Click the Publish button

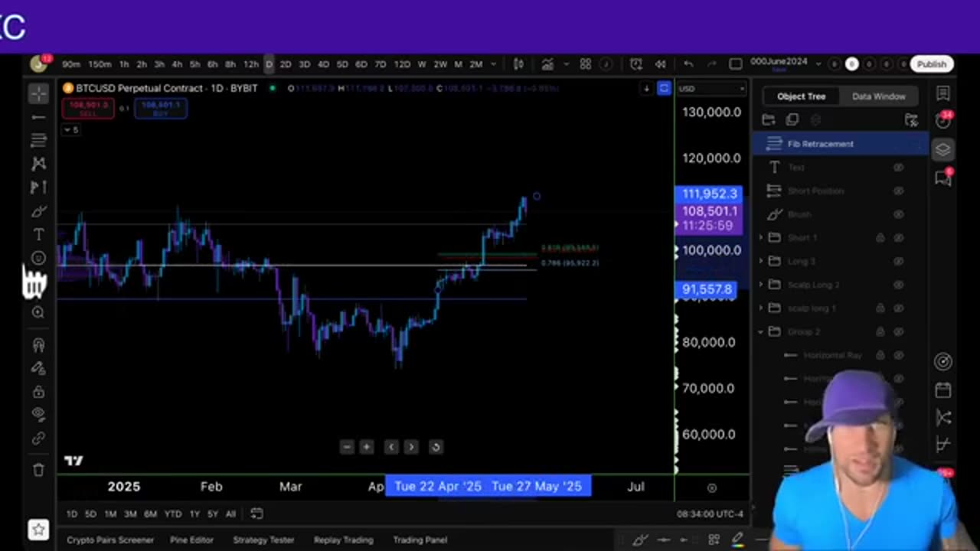point(932,64)
